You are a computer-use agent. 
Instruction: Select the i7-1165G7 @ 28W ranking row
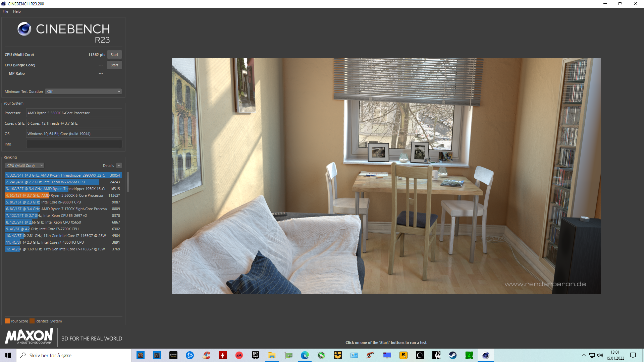tap(63, 236)
